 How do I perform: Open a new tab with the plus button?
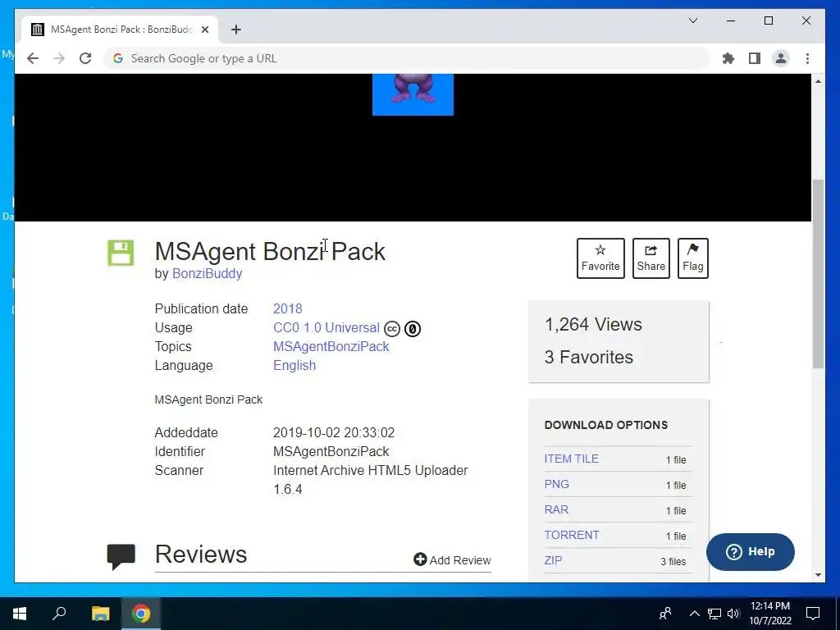pos(236,30)
